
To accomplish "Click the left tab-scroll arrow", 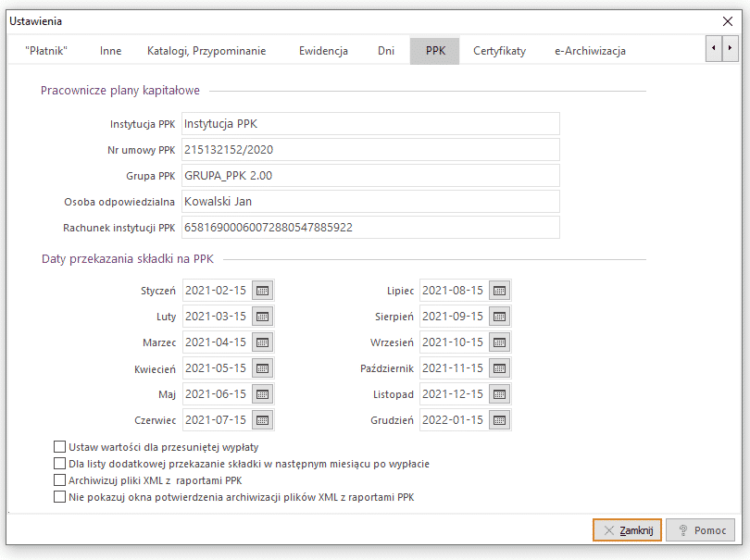I will coord(714,48).
